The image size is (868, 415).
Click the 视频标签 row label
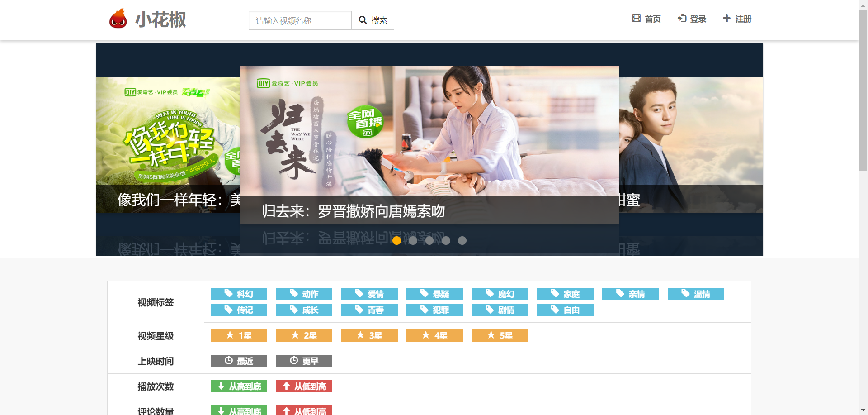tap(156, 302)
